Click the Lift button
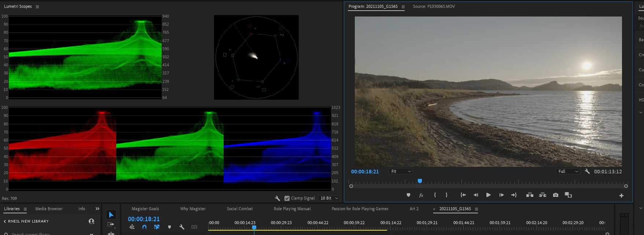 pyautogui.click(x=530, y=195)
